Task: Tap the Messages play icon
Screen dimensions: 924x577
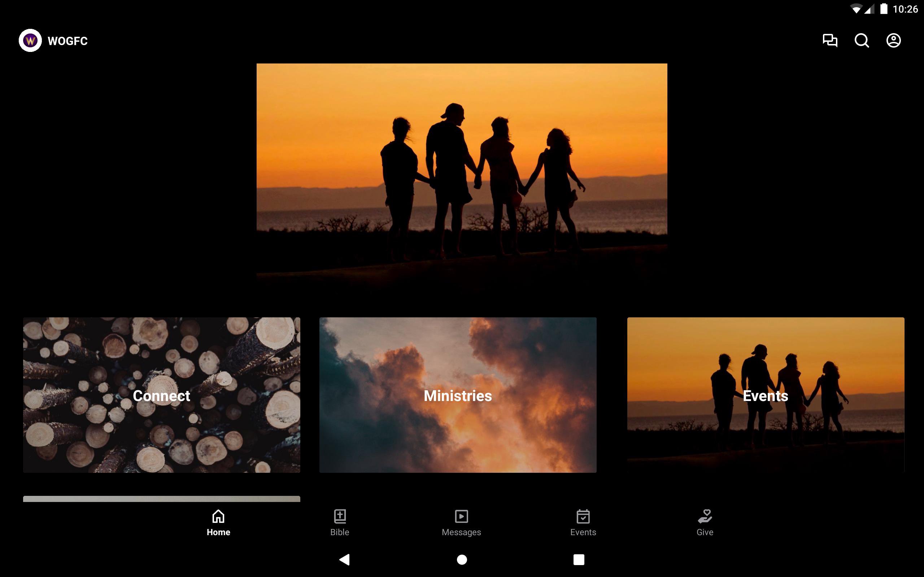Action: click(x=461, y=516)
